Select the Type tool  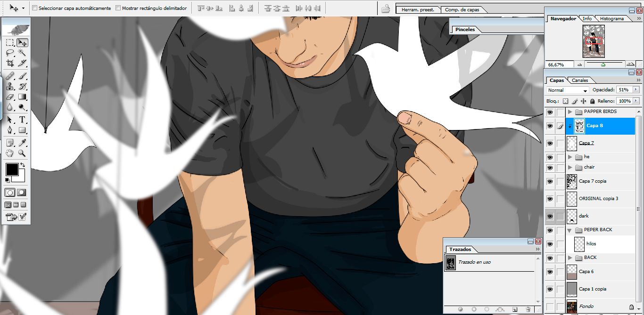[22, 120]
